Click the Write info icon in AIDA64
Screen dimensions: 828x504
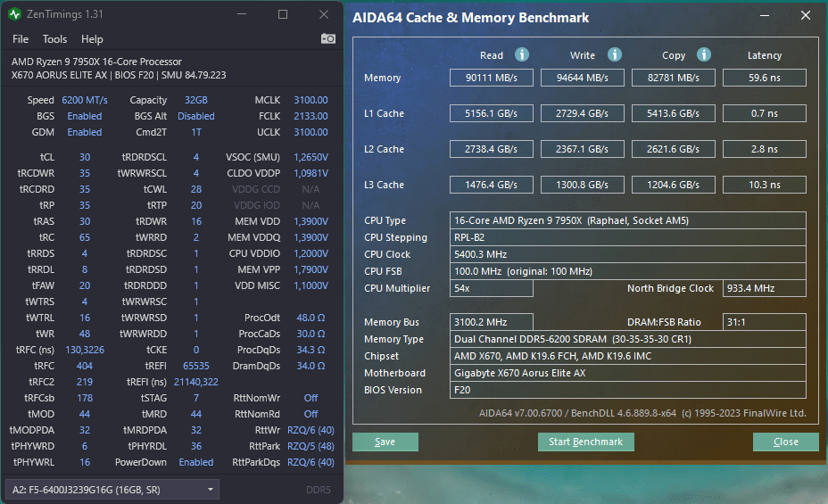pos(614,54)
